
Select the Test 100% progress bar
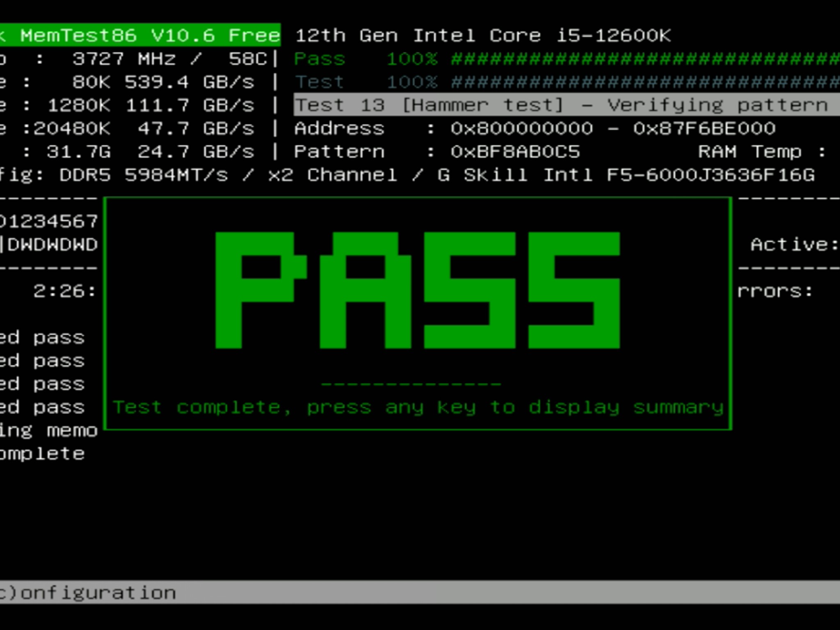(x=567, y=82)
